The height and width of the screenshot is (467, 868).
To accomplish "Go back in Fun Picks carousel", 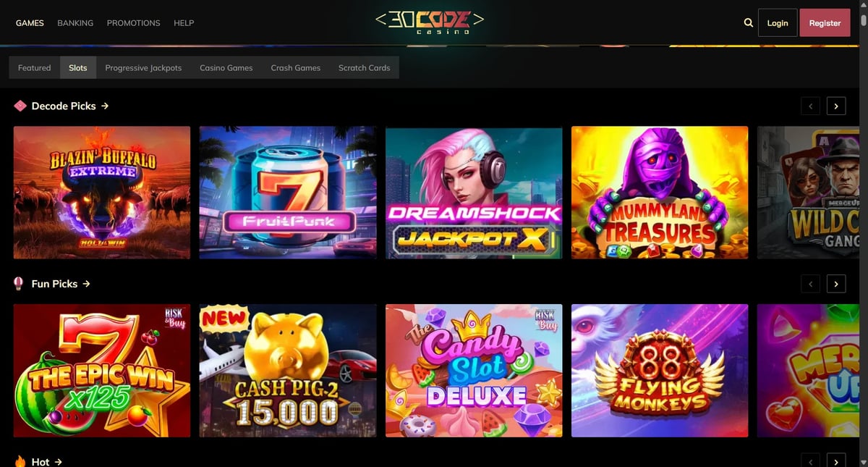I will 811,284.
